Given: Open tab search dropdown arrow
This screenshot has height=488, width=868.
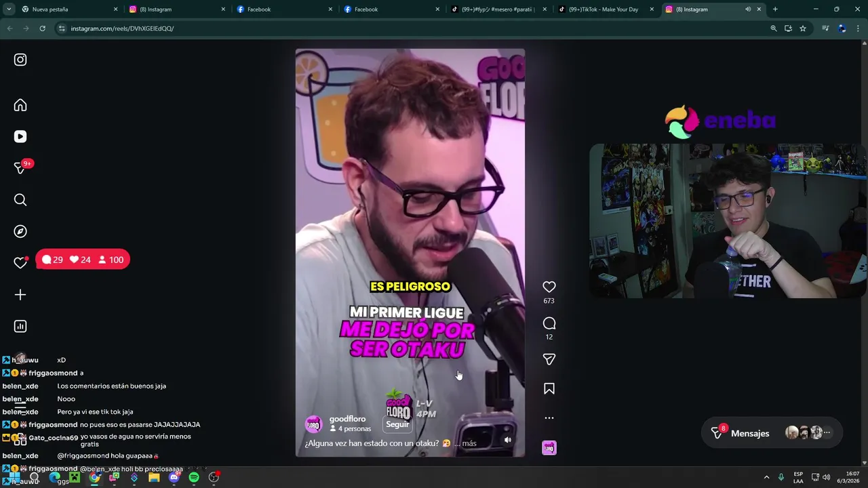Looking at the screenshot, I should pos(8,9).
